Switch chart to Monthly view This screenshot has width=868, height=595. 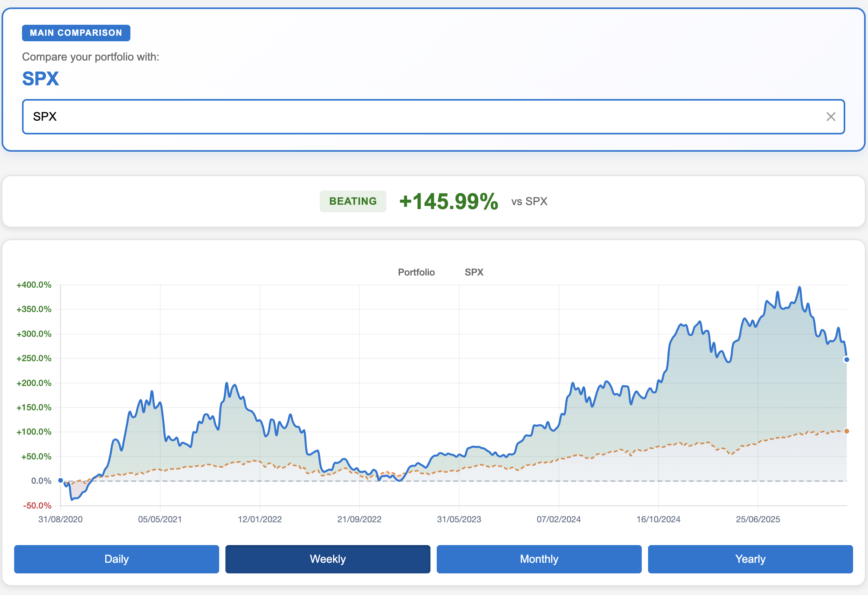pos(539,559)
